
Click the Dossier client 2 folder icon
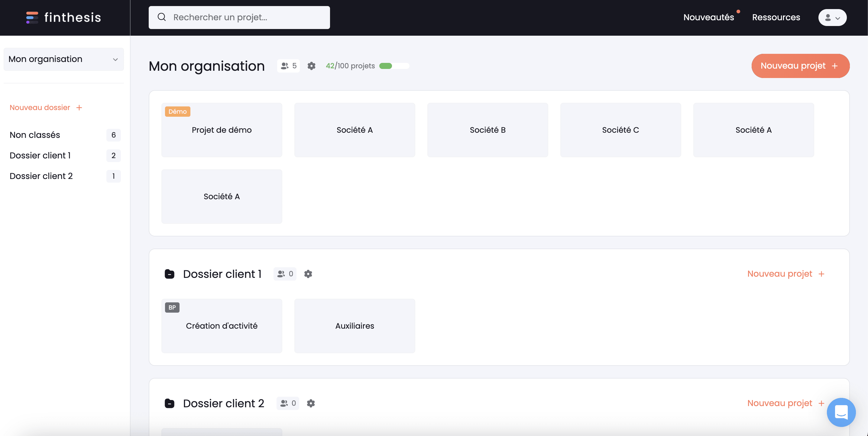point(170,403)
